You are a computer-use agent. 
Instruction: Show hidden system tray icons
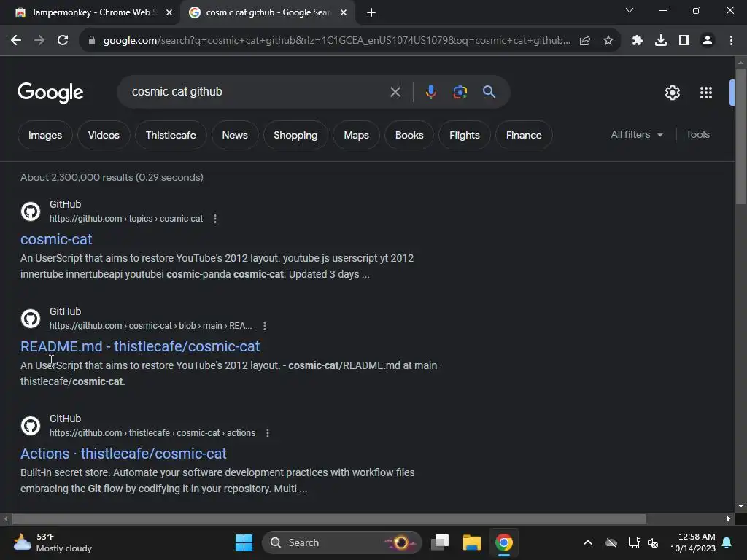pos(588,542)
